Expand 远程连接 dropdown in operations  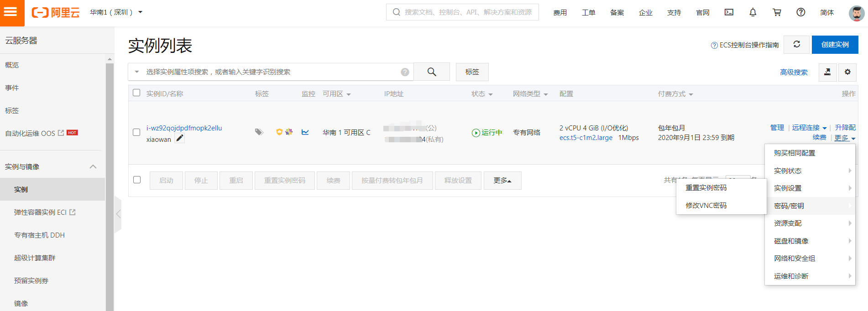click(809, 128)
